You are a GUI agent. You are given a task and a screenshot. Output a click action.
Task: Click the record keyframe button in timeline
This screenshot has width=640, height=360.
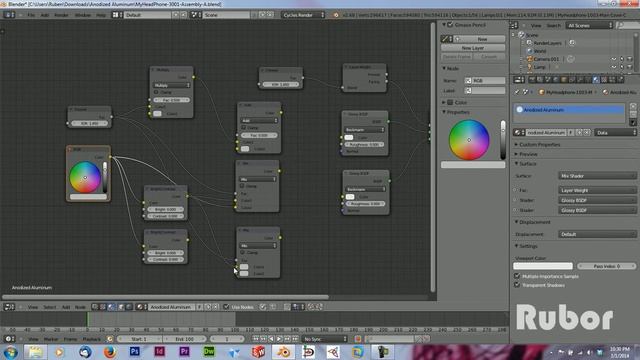click(x=358, y=339)
